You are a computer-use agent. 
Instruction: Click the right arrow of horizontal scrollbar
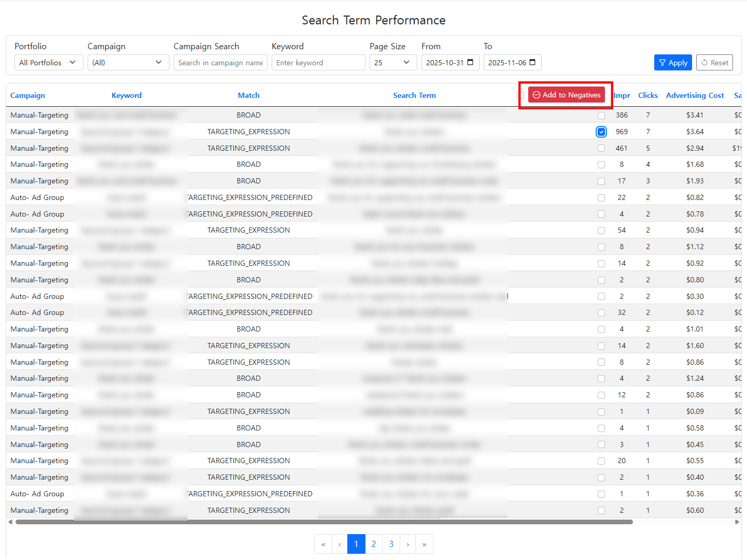pyautogui.click(x=737, y=522)
